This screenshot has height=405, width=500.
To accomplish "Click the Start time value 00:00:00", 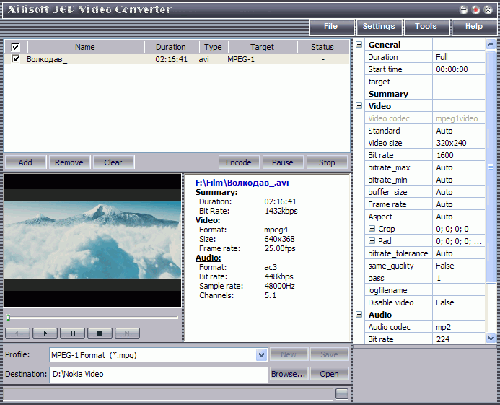I will pyautogui.click(x=458, y=69).
